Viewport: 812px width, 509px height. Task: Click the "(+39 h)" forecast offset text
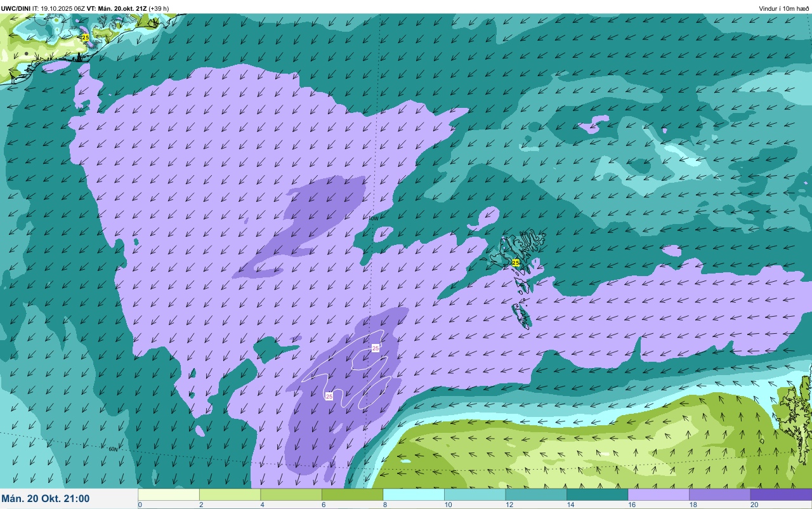click(x=159, y=8)
